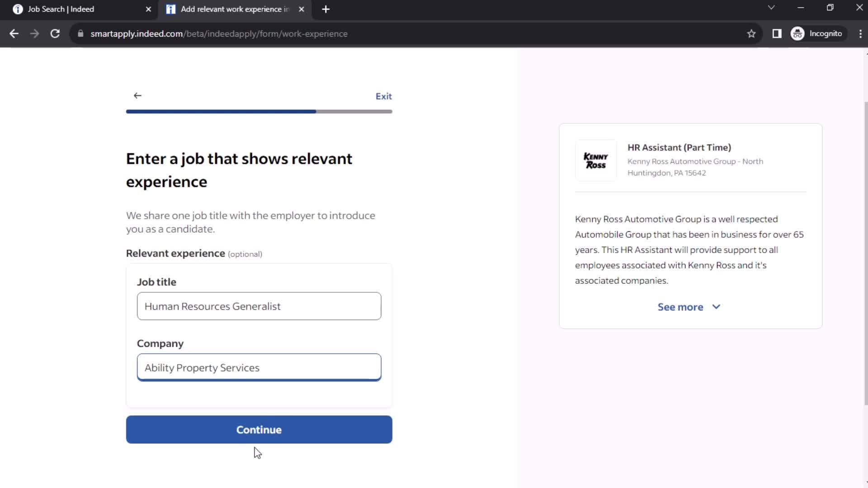
Task: Click the progress bar second segment
Action: (x=355, y=112)
